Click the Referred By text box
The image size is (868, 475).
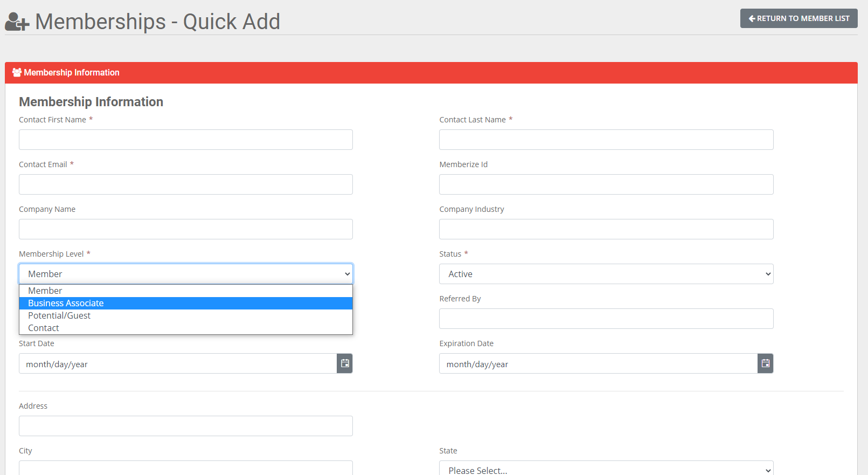coord(606,319)
